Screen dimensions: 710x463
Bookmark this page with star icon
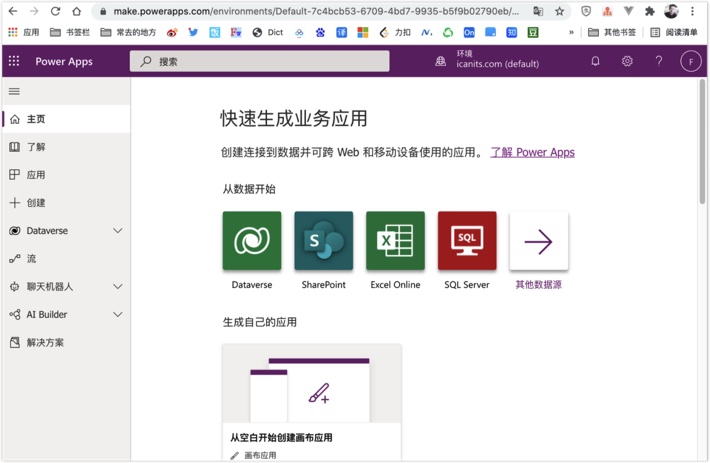coord(560,11)
